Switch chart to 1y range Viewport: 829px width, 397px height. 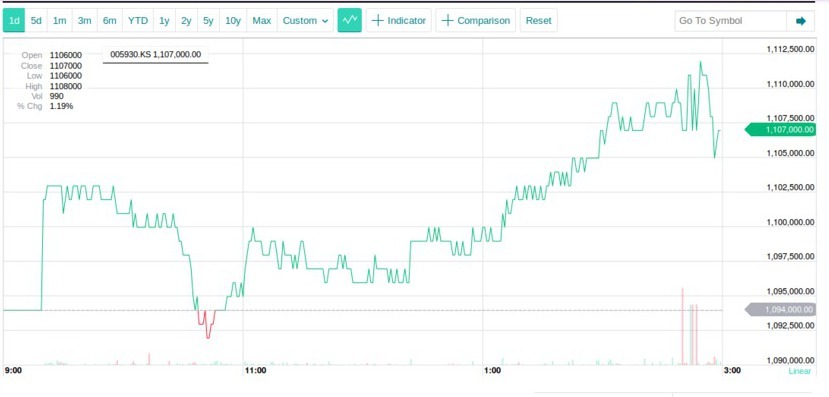pos(164,21)
